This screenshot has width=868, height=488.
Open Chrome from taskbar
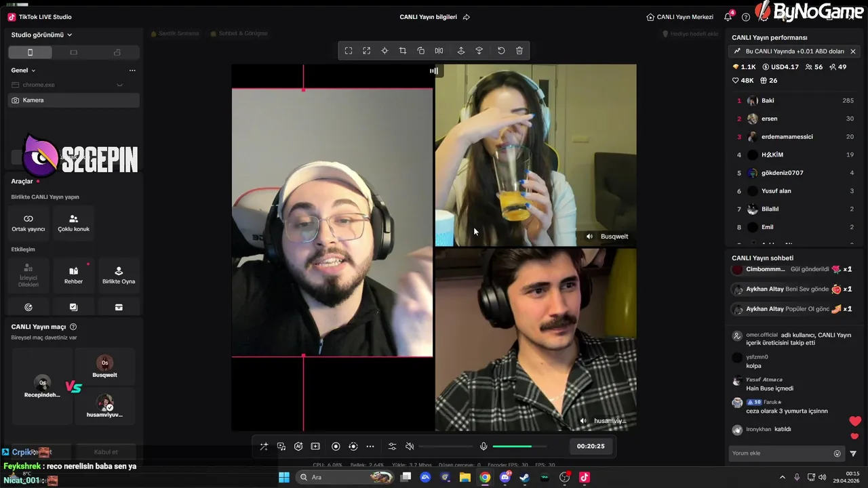pos(485,477)
